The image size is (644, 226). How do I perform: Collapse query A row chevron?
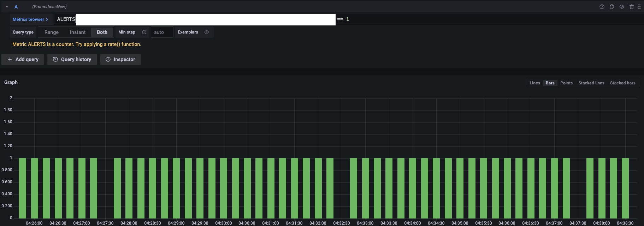coord(7,7)
